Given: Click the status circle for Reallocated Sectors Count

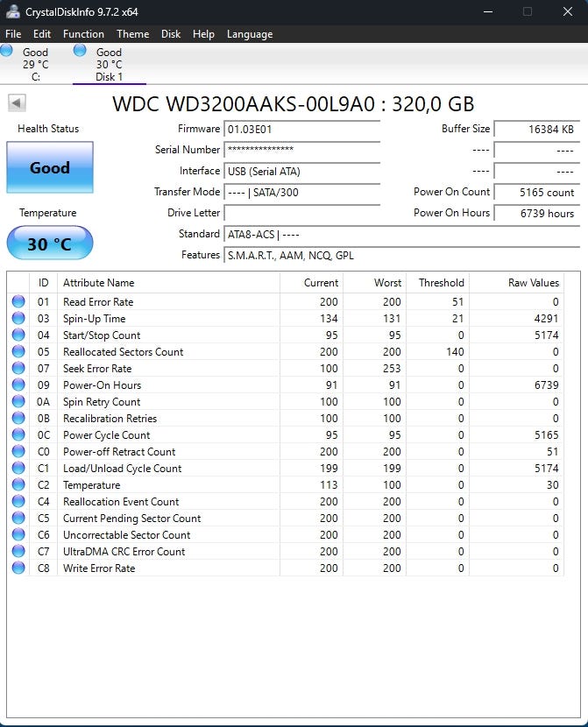Looking at the screenshot, I should coord(18,351).
